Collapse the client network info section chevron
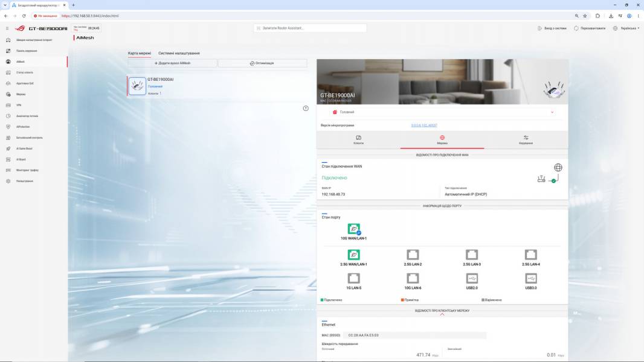Screen dimensions: 644x362 tap(442, 314)
